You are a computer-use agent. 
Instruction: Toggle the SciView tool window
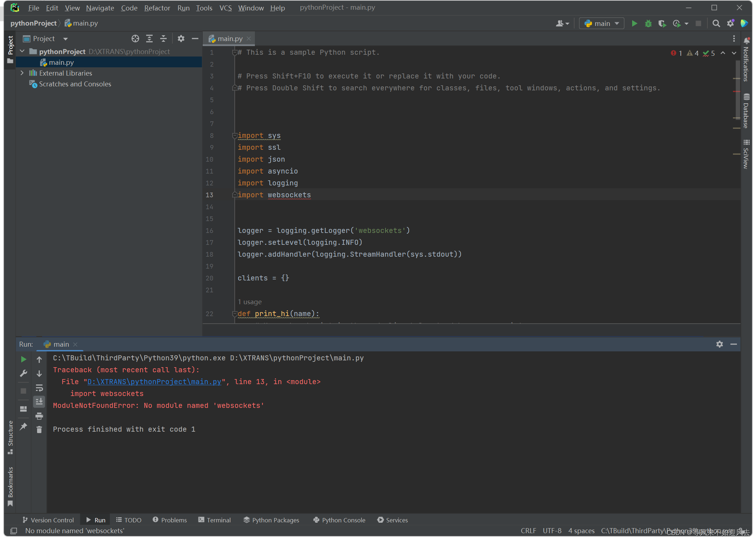click(x=746, y=154)
